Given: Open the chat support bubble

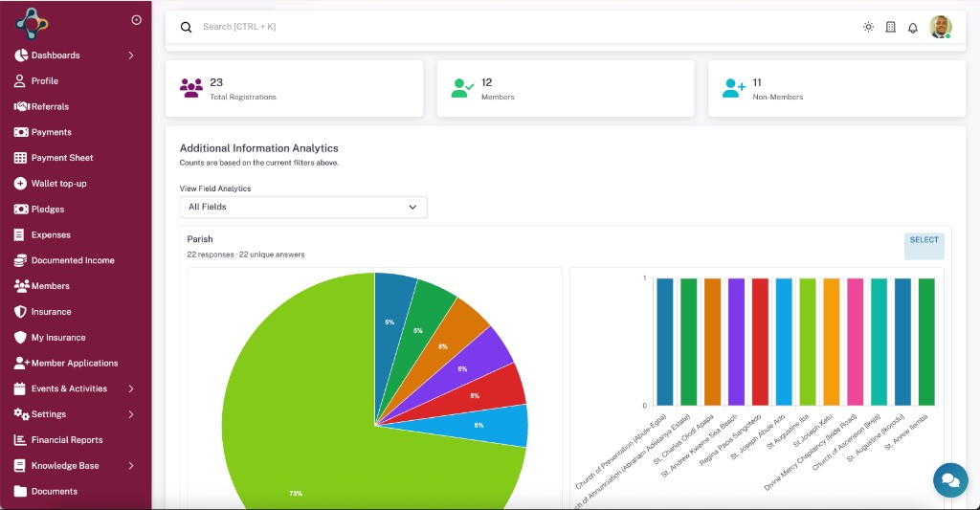Looking at the screenshot, I should (950, 480).
